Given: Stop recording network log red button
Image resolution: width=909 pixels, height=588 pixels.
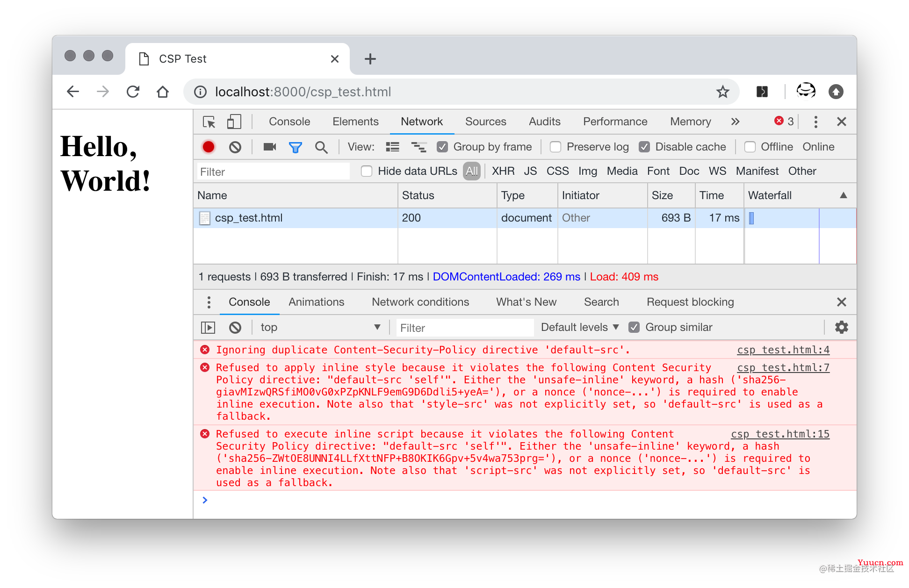Looking at the screenshot, I should tap(209, 147).
